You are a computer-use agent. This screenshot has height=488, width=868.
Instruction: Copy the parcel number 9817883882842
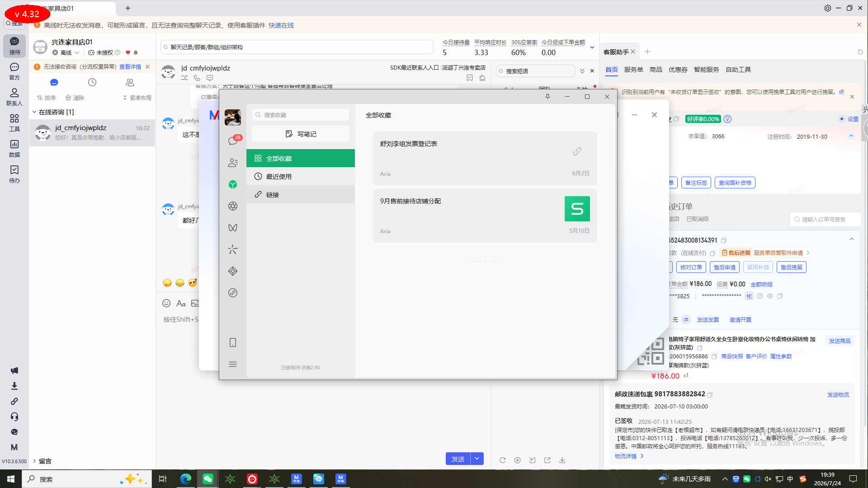[x=710, y=395]
